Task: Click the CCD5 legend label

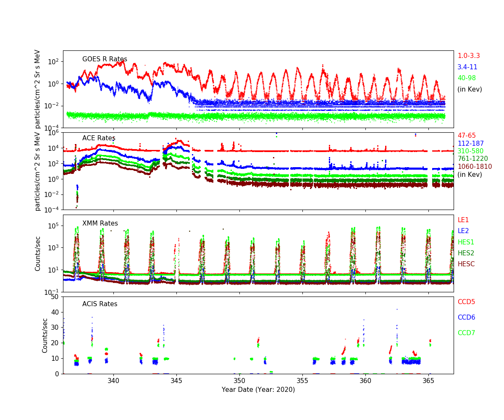Action: pyautogui.click(x=466, y=302)
